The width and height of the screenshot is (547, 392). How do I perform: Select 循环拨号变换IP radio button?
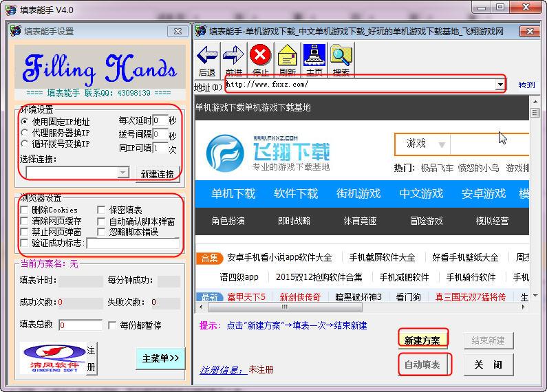(24, 143)
